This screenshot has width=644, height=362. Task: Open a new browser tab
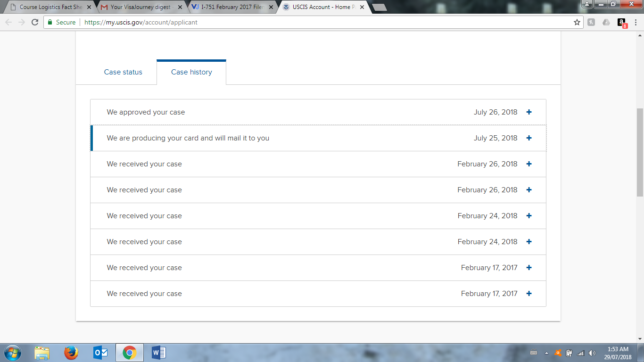point(380,7)
